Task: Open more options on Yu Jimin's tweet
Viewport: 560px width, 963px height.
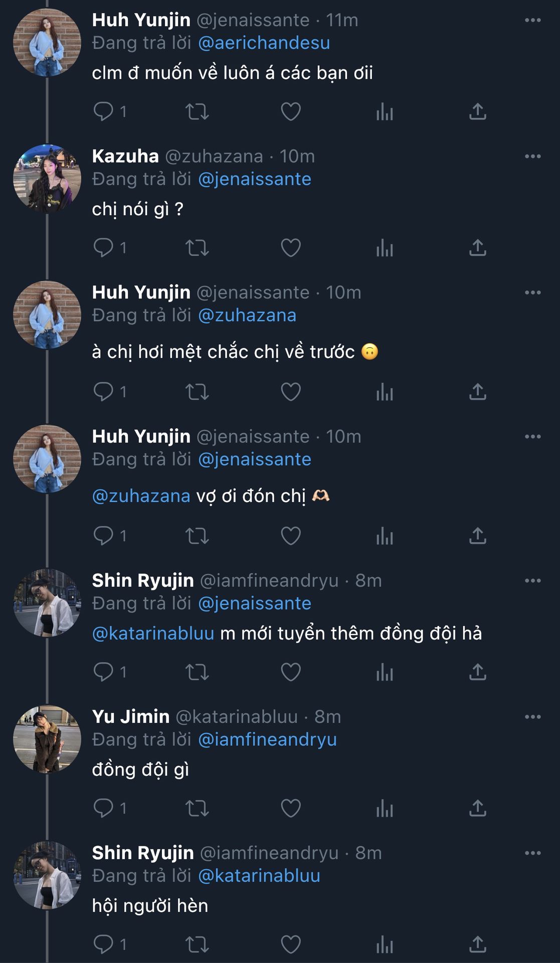Action: pyautogui.click(x=532, y=717)
